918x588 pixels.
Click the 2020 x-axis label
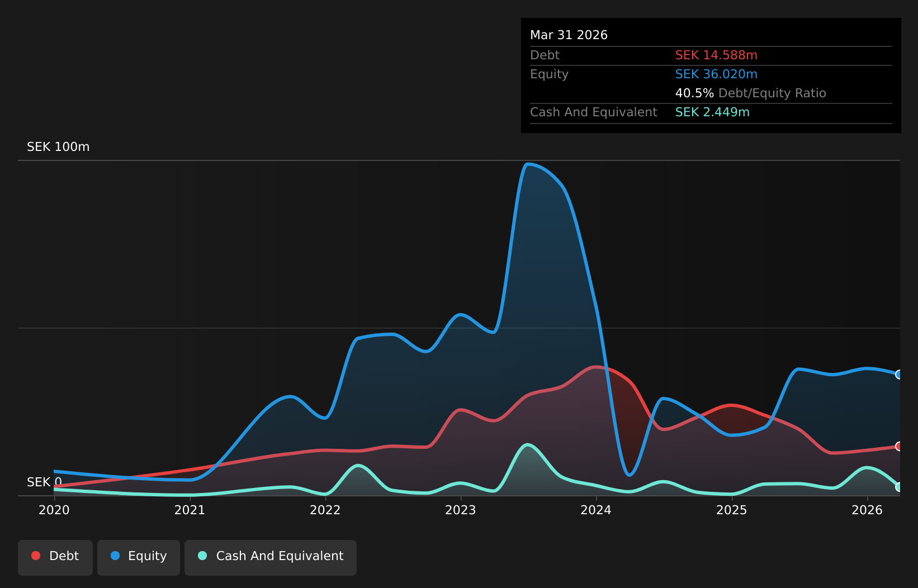tap(54, 510)
